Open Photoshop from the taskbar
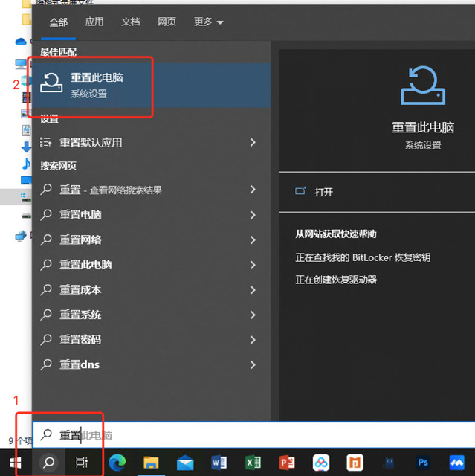Viewport: 475px width, 476px height. point(423,463)
